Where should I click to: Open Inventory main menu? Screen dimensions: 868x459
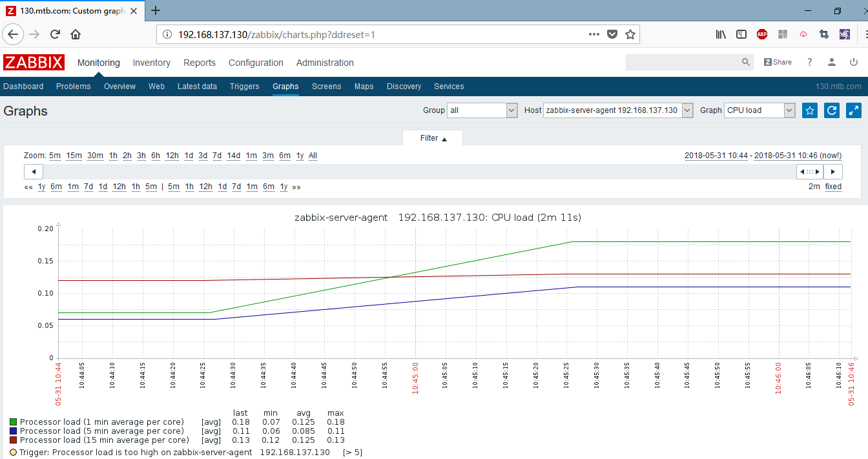point(152,63)
